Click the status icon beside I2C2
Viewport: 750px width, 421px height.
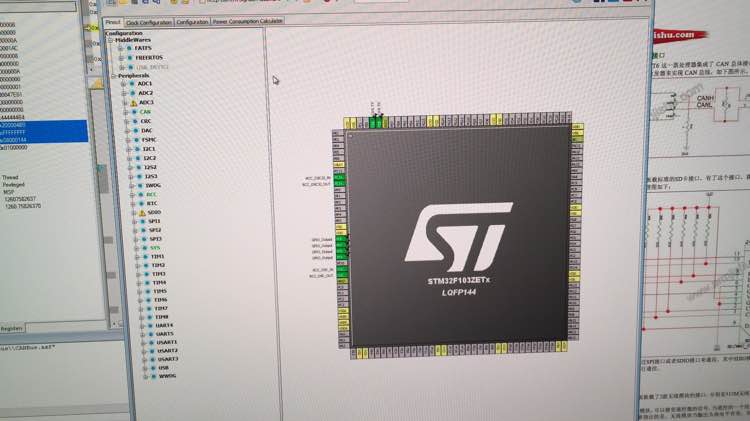click(139, 158)
